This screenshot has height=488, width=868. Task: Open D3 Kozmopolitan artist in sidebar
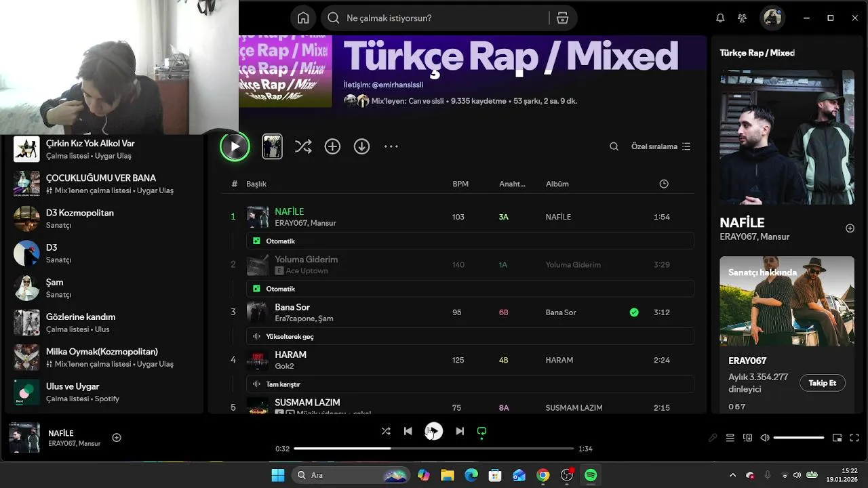click(105, 218)
